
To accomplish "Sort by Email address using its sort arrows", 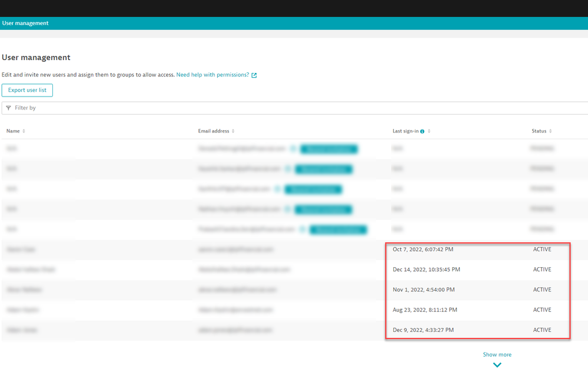I will click(x=233, y=131).
